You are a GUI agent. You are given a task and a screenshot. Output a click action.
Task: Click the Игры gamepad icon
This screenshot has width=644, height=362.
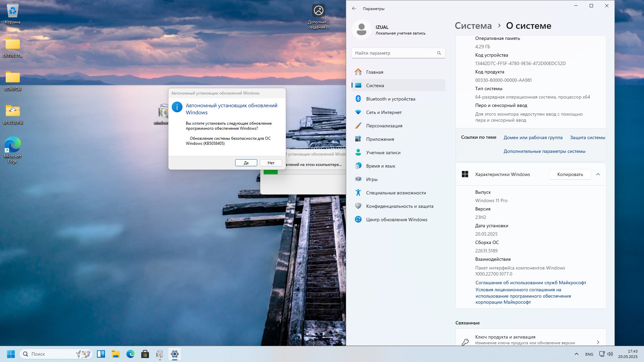358,179
